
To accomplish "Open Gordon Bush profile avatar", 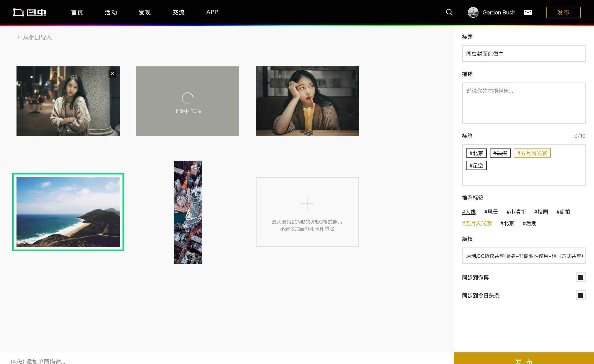I will point(473,12).
